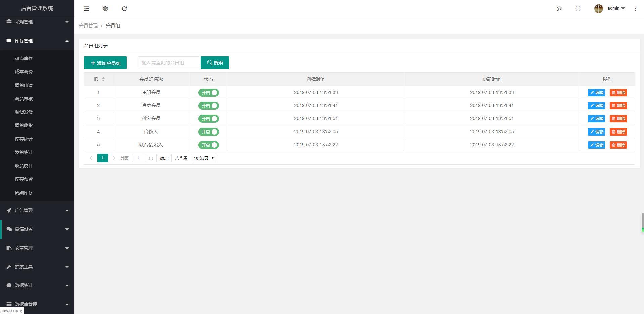Sort the table by the ID column arrows
The image size is (644, 314).
(103, 79)
